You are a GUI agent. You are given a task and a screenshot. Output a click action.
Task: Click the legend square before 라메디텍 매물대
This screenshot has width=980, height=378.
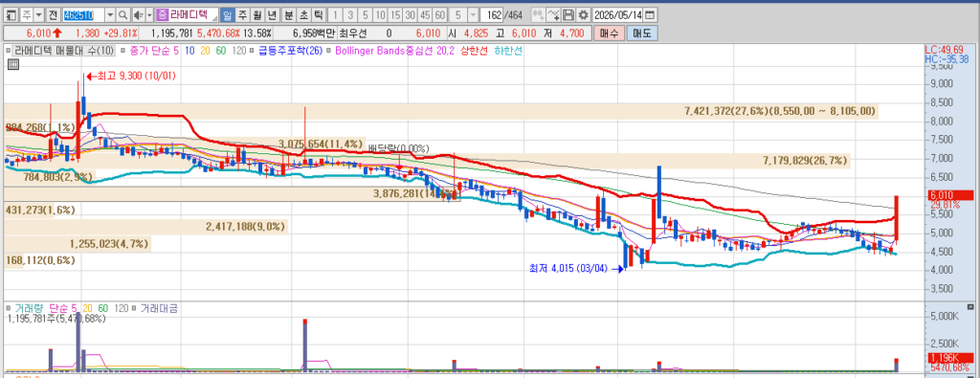pos(9,52)
